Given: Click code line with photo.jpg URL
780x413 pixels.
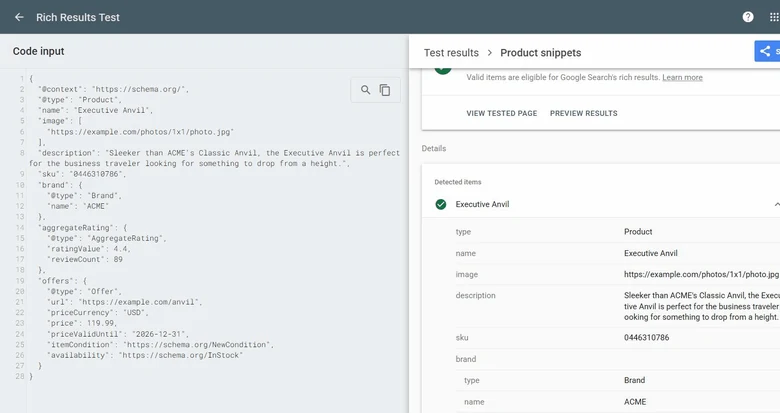Looking at the screenshot, I should point(140,132).
